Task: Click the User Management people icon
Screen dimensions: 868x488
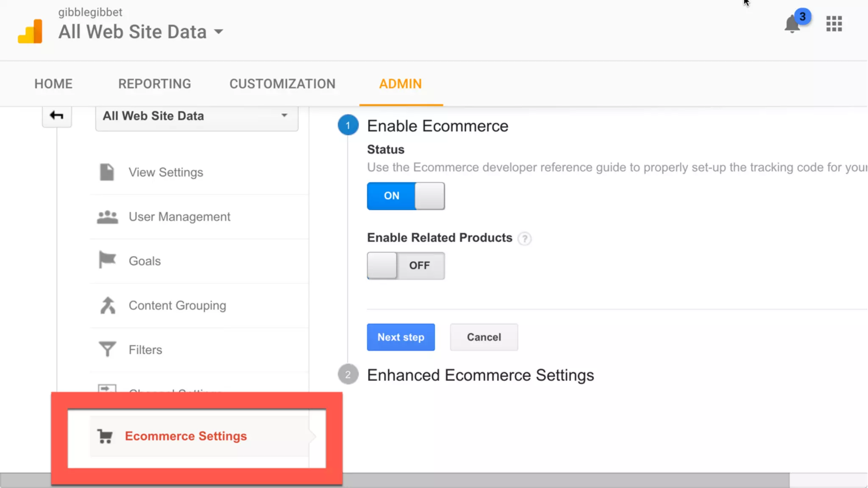Action: point(107,217)
